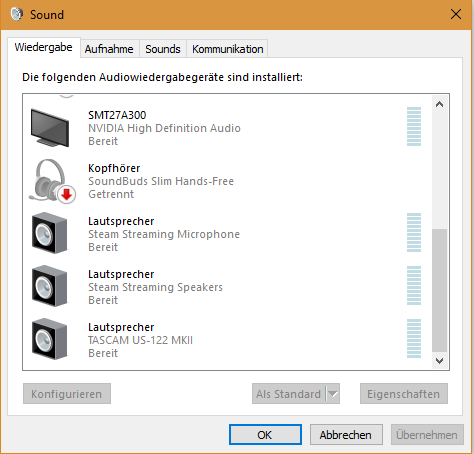This screenshot has width=474, height=454.
Task: Click the Eigenschaften button
Action: coord(404,394)
